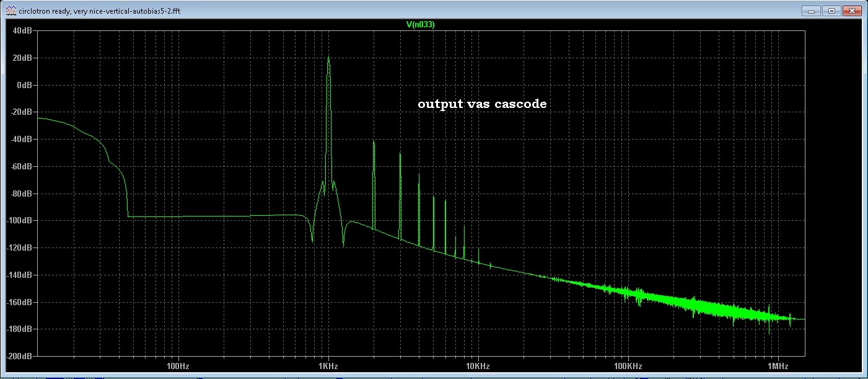Click the -40dB axis label

tap(22, 140)
